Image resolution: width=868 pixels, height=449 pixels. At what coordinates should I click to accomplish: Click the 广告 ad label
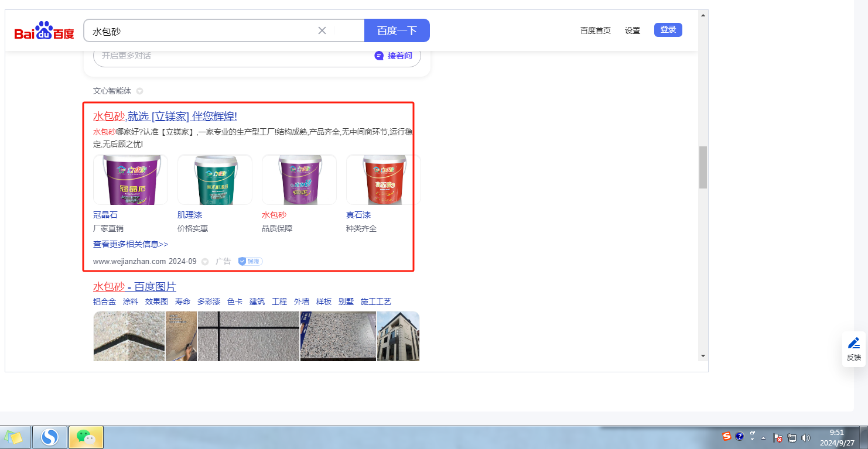tap(224, 262)
